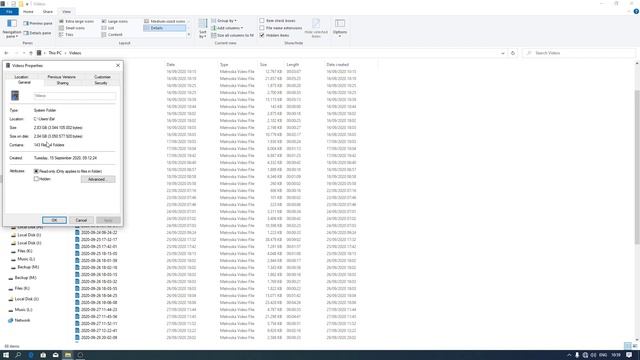Choose Medium-sized icons layout
Viewport: 640px width, 360px height.
pyautogui.click(x=164, y=21)
